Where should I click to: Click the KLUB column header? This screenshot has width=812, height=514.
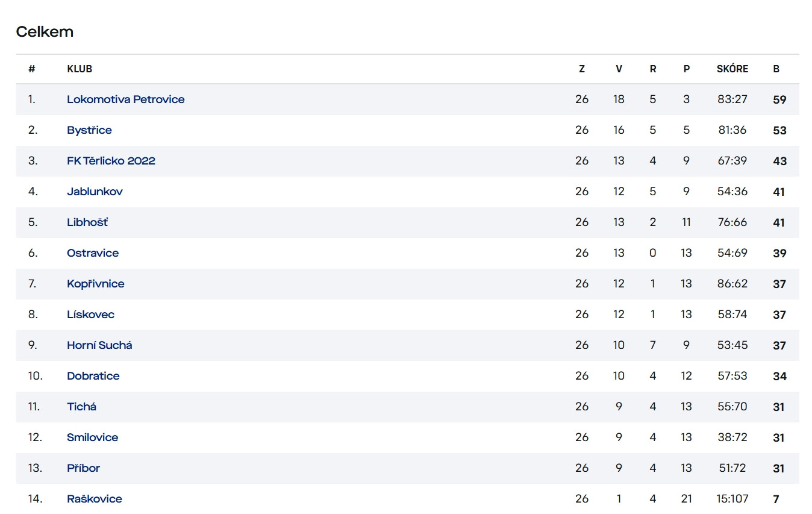click(x=80, y=69)
